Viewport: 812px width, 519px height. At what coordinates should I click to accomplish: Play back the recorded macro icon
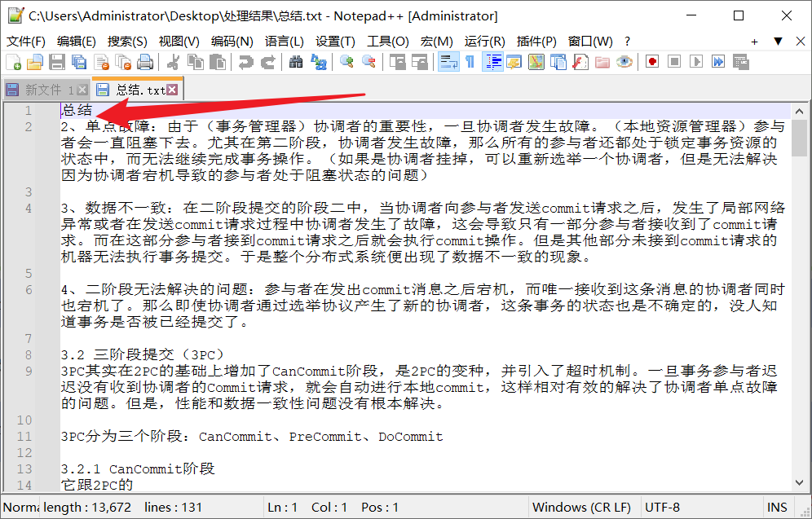click(x=696, y=62)
